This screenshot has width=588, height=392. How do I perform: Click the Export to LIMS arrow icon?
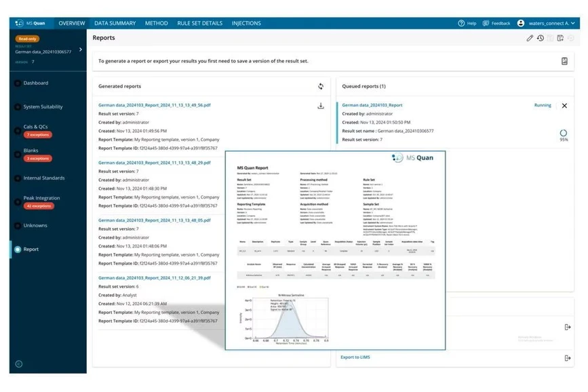coord(568,357)
